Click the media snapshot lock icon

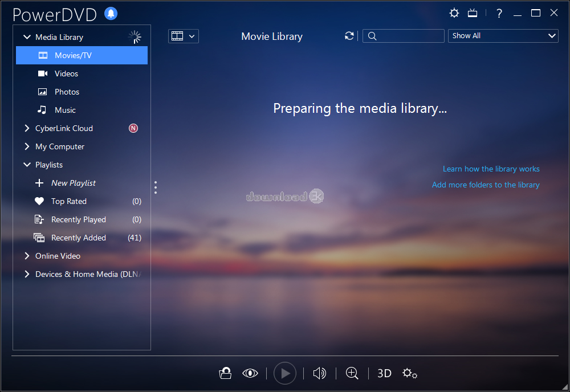tap(225, 373)
